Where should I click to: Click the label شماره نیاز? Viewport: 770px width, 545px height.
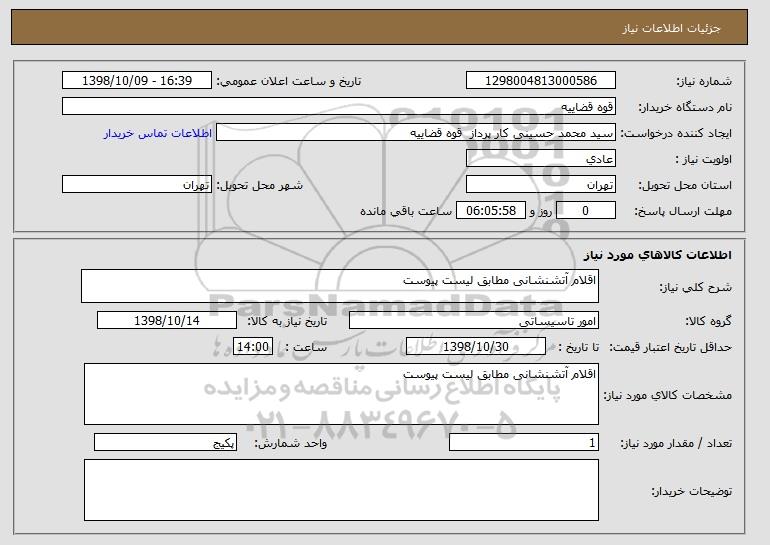[705, 82]
